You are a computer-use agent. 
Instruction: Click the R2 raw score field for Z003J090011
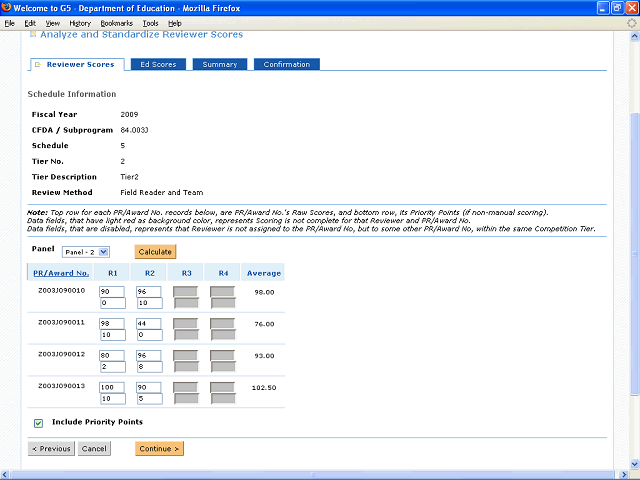[x=148, y=324]
